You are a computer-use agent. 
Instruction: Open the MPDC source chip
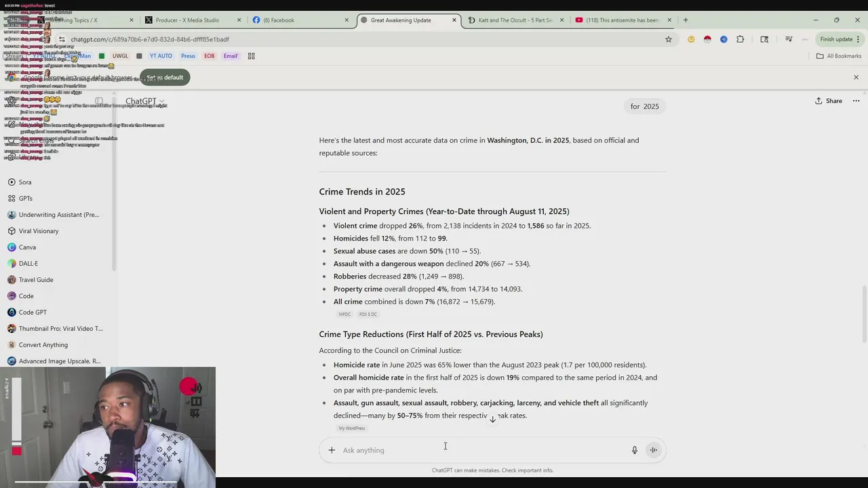coord(344,314)
